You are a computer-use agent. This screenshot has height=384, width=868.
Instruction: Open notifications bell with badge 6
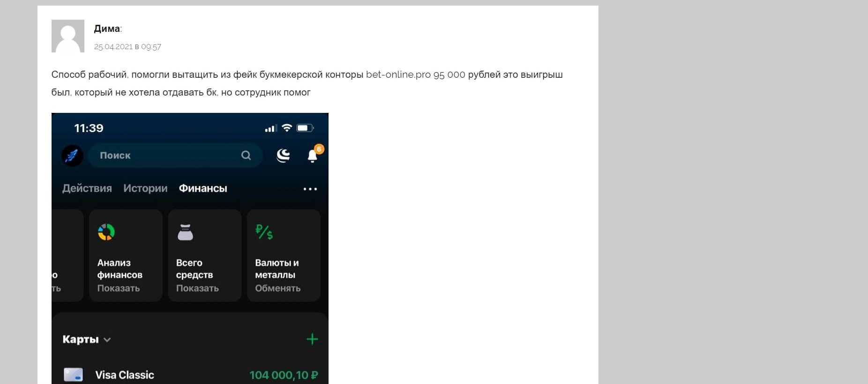coord(314,154)
